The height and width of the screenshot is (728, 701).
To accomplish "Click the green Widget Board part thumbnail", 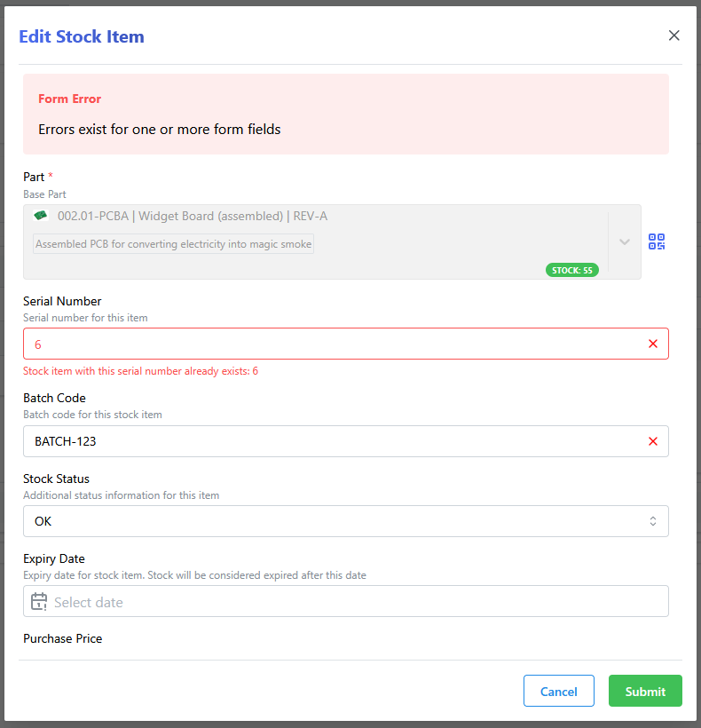I will click(40, 216).
